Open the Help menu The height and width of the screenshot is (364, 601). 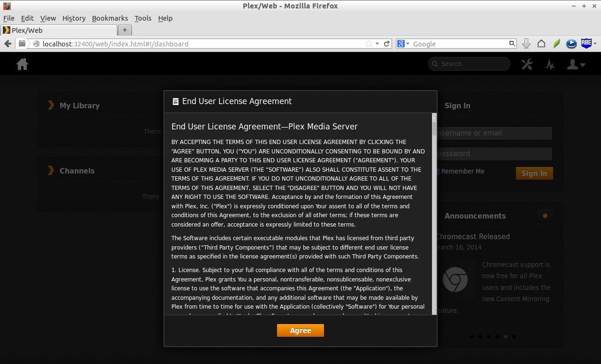click(165, 18)
